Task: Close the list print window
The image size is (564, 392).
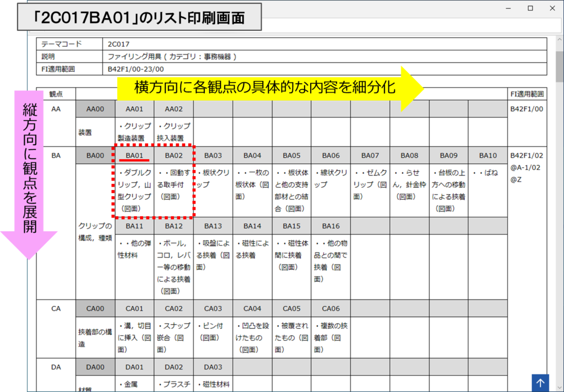Action: tap(552, 8)
